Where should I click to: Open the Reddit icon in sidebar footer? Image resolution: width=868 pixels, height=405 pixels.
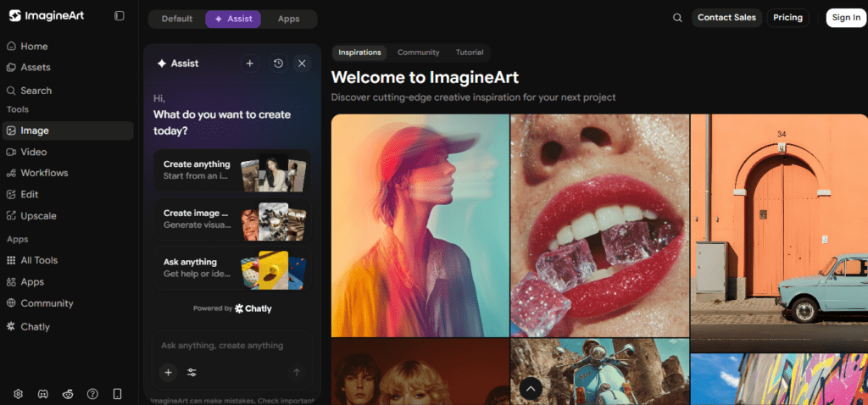tap(68, 394)
